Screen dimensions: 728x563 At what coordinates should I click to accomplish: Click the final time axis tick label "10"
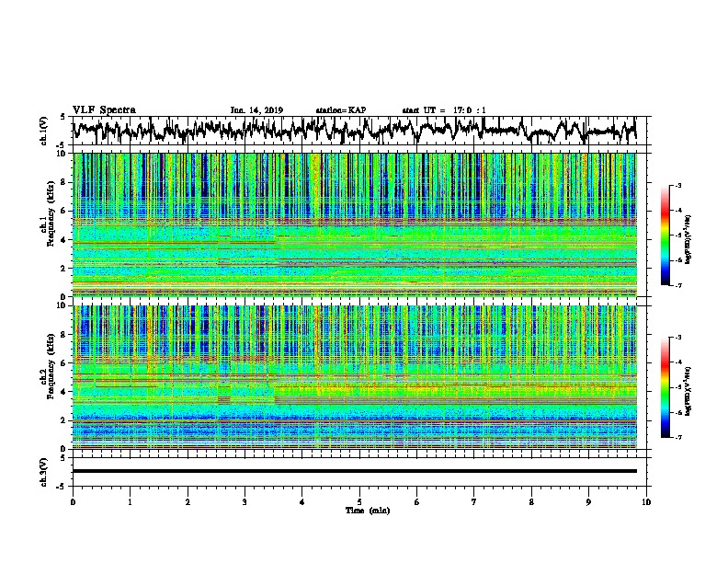tap(646, 502)
